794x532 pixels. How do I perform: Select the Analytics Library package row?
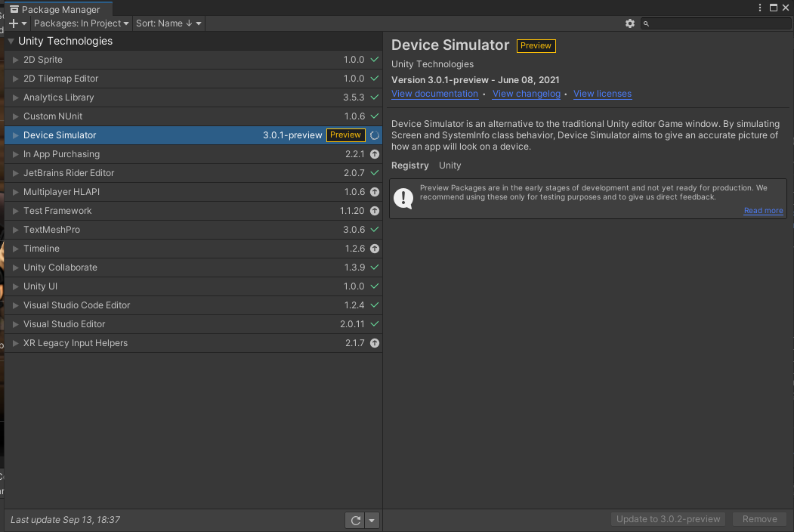193,97
